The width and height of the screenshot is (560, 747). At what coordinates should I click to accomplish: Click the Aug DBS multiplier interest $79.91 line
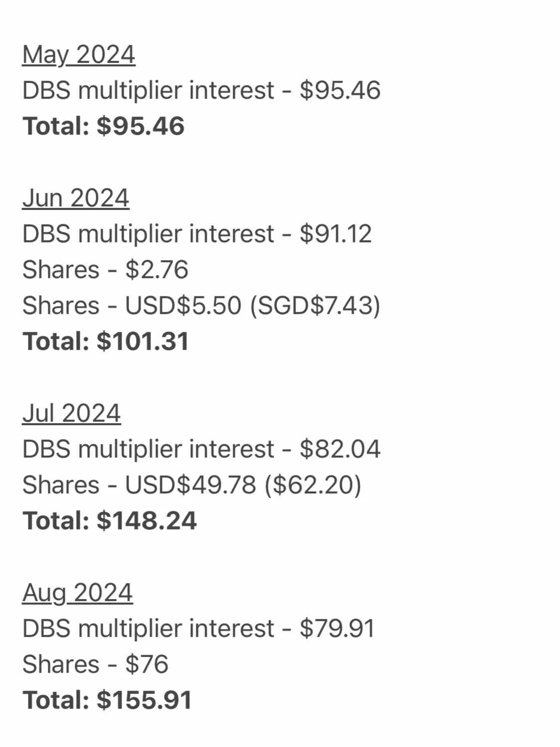tap(198, 628)
